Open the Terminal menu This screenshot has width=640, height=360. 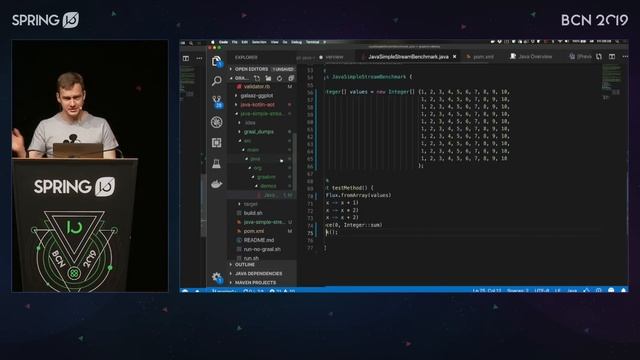click(313, 42)
